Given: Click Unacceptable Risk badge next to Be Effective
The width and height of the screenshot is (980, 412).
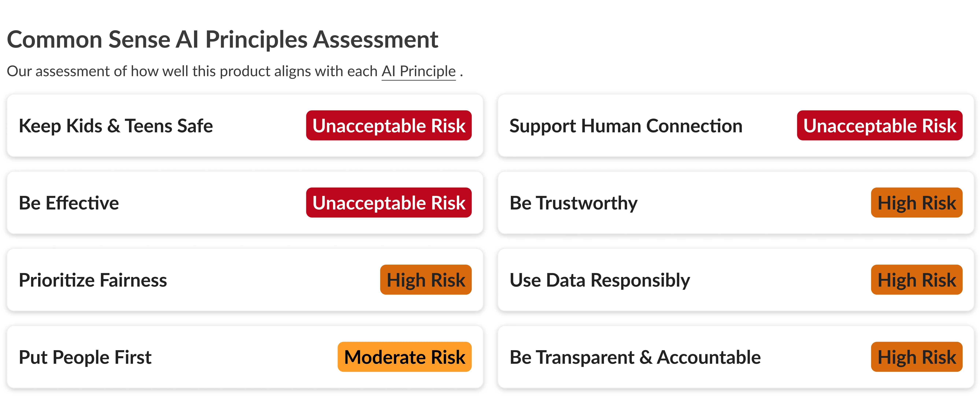Looking at the screenshot, I should [x=389, y=203].
